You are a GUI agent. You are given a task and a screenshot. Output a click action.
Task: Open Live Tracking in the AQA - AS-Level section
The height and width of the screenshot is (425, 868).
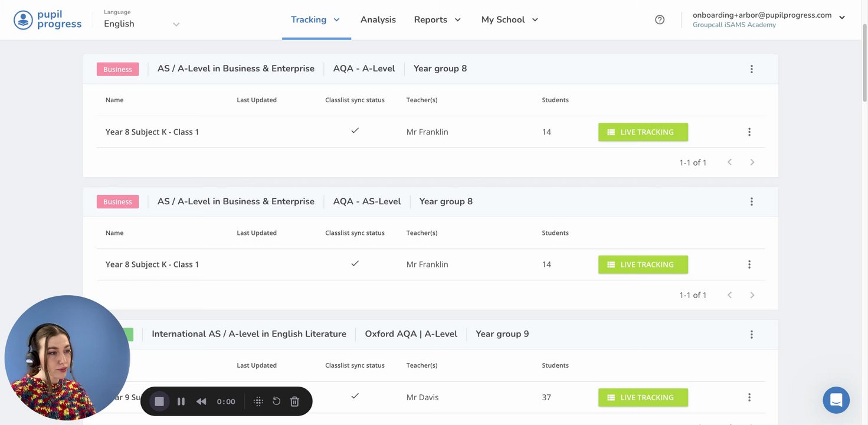(643, 264)
